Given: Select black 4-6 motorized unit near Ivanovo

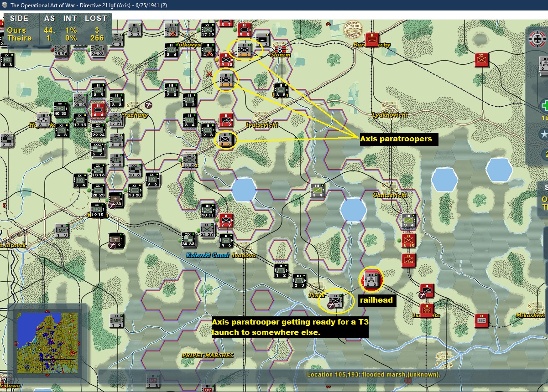Looking at the screenshot, I should tap(226, 240).
